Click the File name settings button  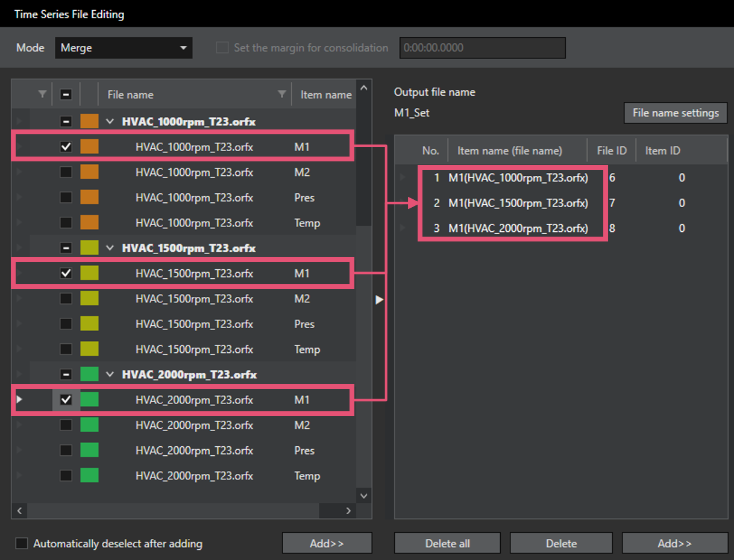675,113
